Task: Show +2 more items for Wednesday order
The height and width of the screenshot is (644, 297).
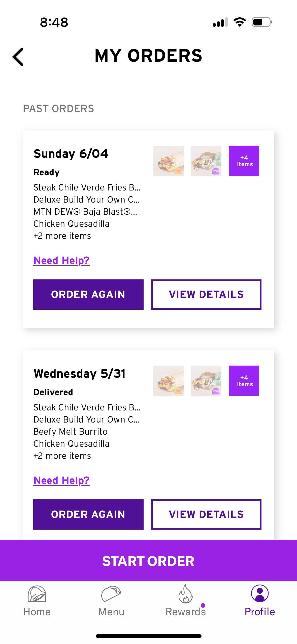Action: [62, 456]
